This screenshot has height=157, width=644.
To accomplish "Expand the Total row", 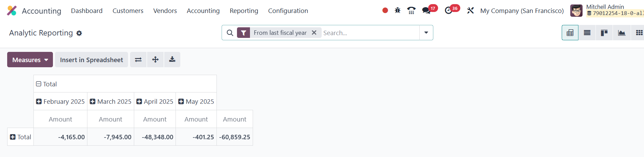I will click(x=13, y=137).
